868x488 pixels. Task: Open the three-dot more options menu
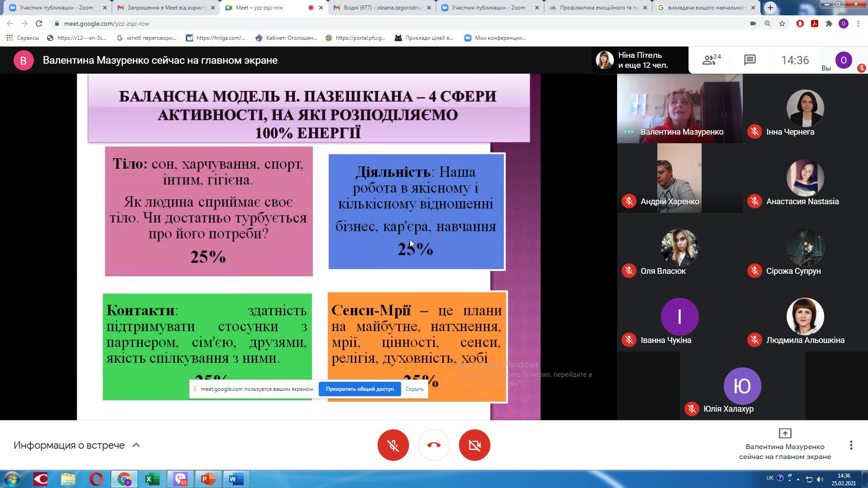(x=851, y=445)
